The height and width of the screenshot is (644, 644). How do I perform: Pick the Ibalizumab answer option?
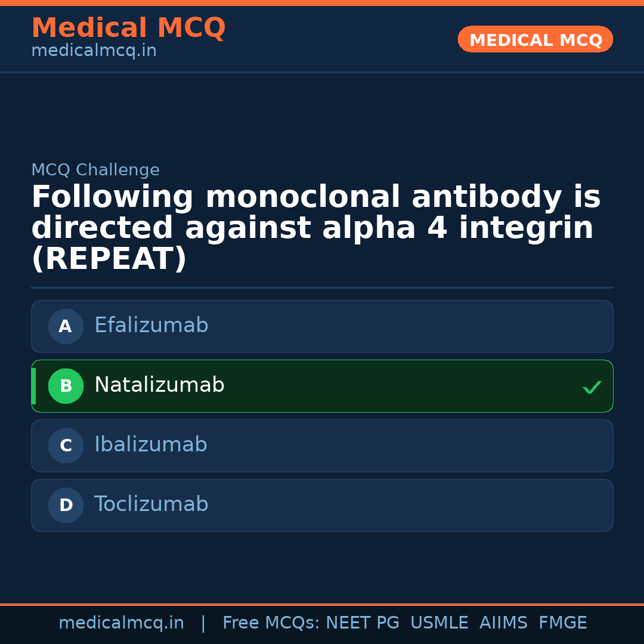(151, 445)
